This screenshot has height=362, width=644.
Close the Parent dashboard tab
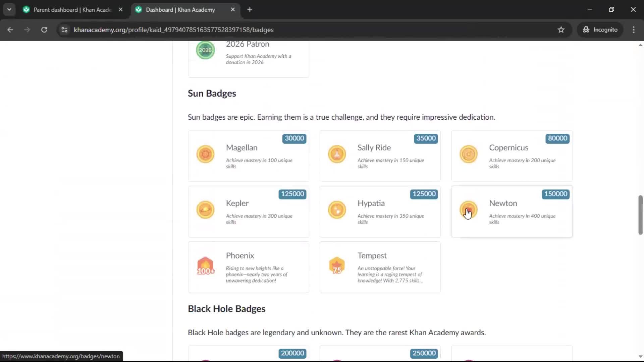click(x=120, y=10)
